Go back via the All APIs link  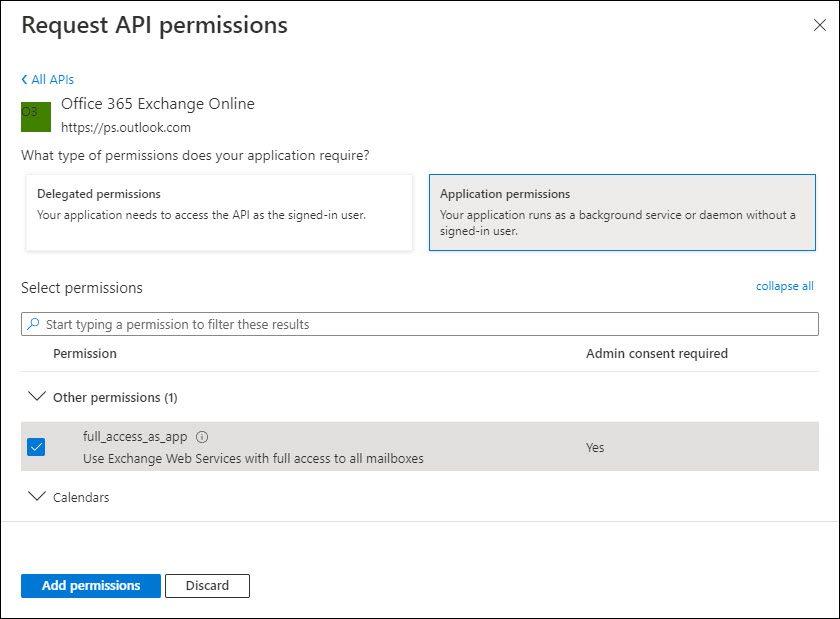click(48, 79)
